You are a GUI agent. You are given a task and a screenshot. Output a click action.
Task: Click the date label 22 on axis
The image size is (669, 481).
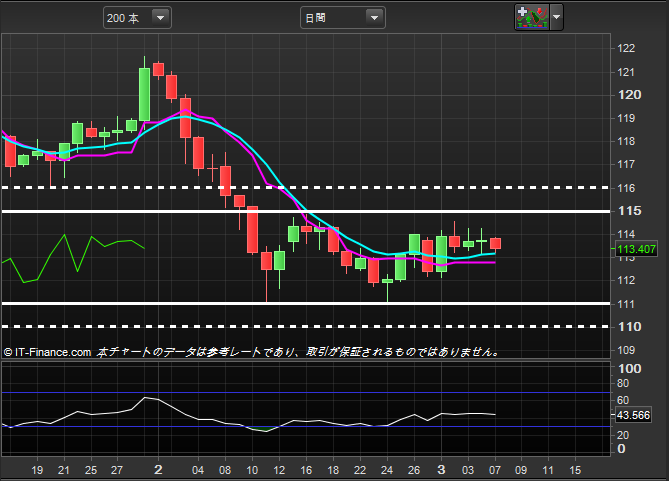click(360, 470)
